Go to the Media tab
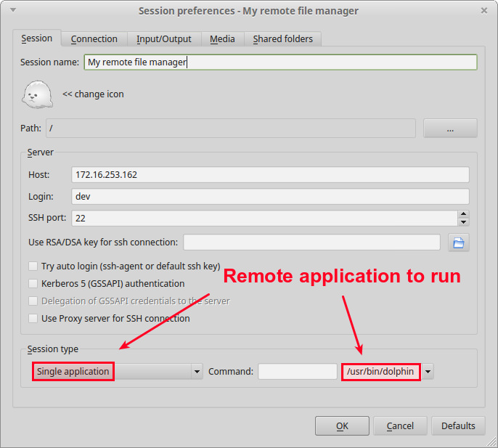 click(x=222, y=39)
